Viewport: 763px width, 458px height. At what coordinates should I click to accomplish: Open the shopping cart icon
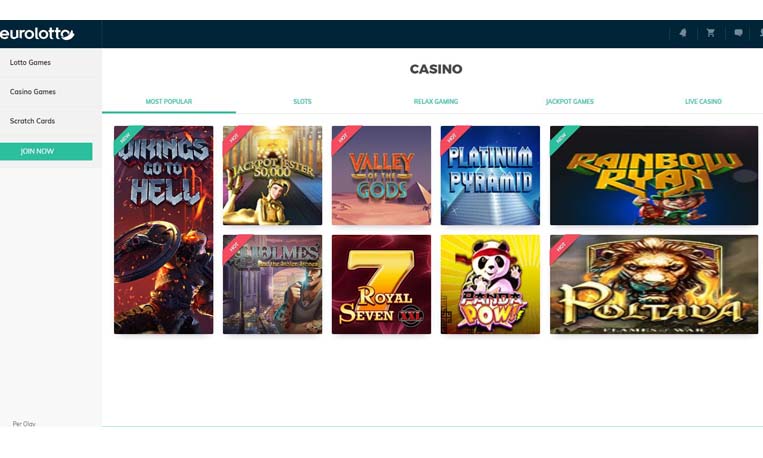(710, 33)
